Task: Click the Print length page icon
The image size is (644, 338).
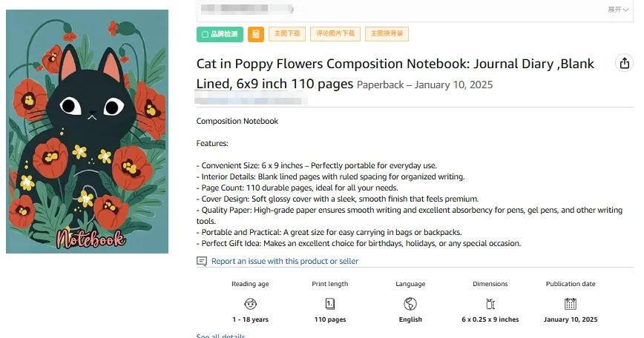Action: click(330, 304)
